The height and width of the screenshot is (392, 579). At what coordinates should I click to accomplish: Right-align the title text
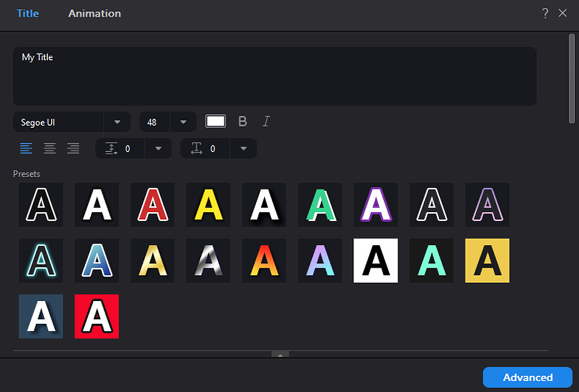tap(73, 148)
